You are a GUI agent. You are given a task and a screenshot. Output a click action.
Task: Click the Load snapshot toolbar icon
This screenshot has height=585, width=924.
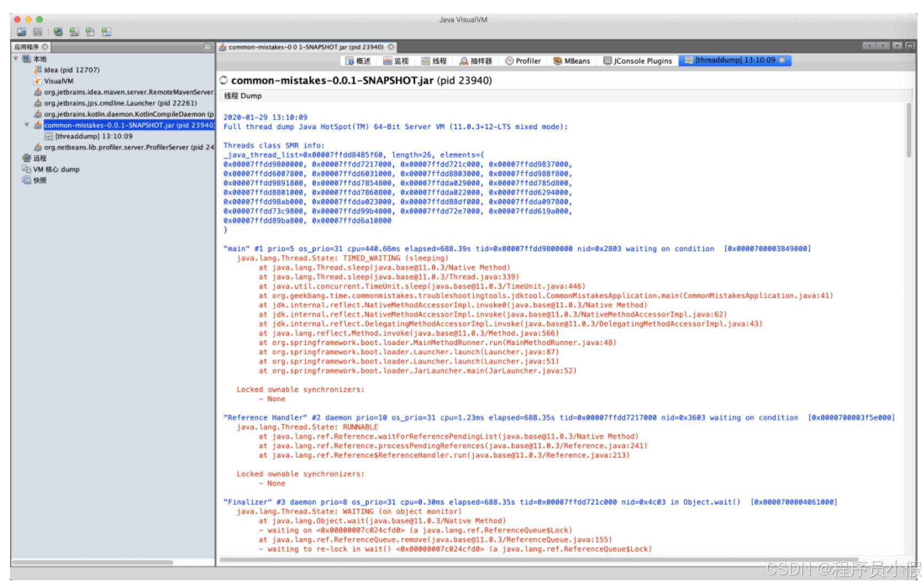click(x=21, y=32)
